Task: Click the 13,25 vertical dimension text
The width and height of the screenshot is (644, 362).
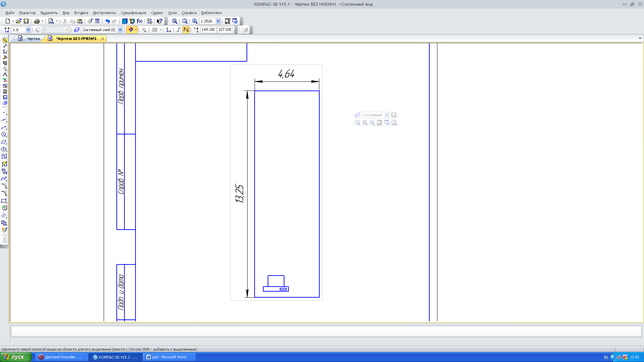Action: [x=239, y=193]
